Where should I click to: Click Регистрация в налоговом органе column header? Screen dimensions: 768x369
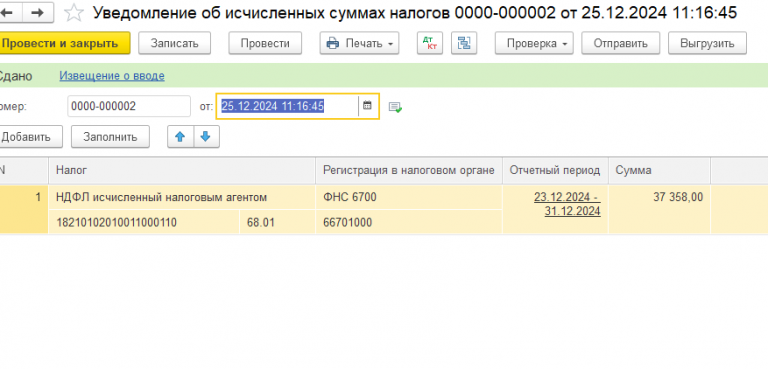pyautogui.click(x=409, y=171)
